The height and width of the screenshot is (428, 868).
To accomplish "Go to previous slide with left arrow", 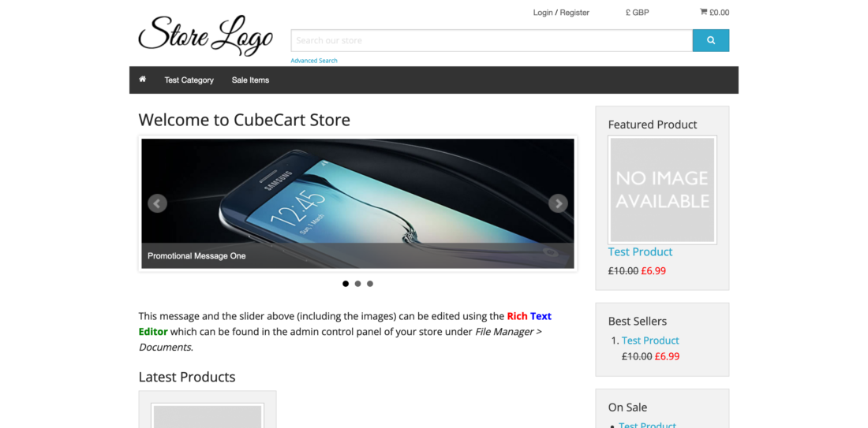I will (157, 203).
